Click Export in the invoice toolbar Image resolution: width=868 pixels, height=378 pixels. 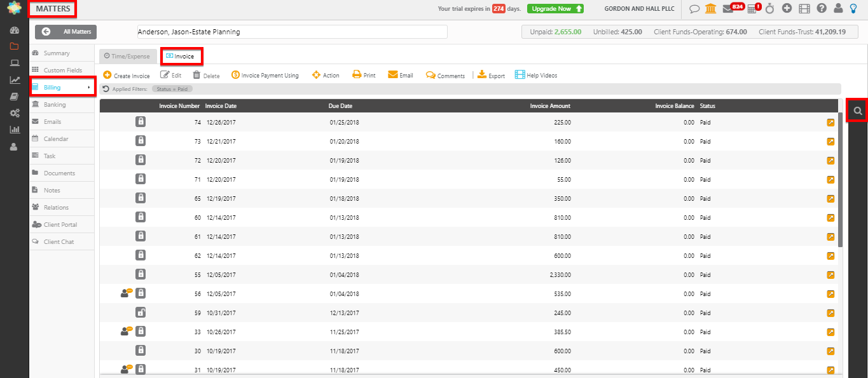coord(491,75)
